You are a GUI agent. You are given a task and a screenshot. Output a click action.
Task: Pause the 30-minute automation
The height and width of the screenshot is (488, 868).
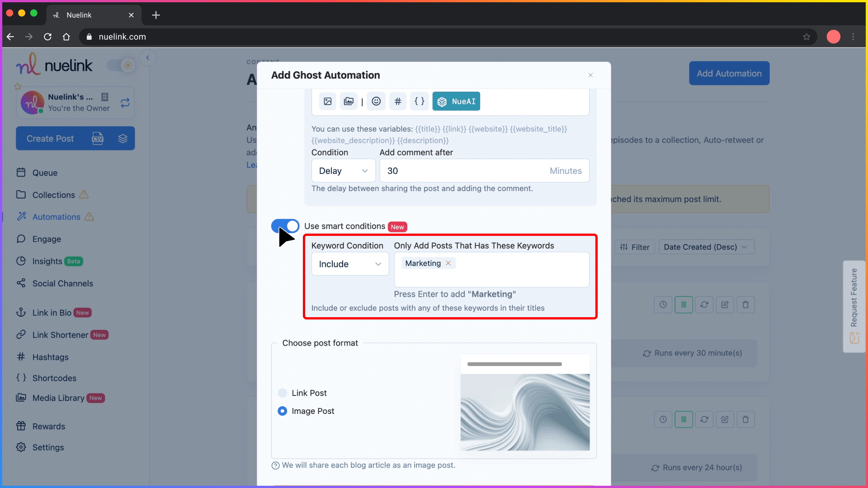pos(684,305)
